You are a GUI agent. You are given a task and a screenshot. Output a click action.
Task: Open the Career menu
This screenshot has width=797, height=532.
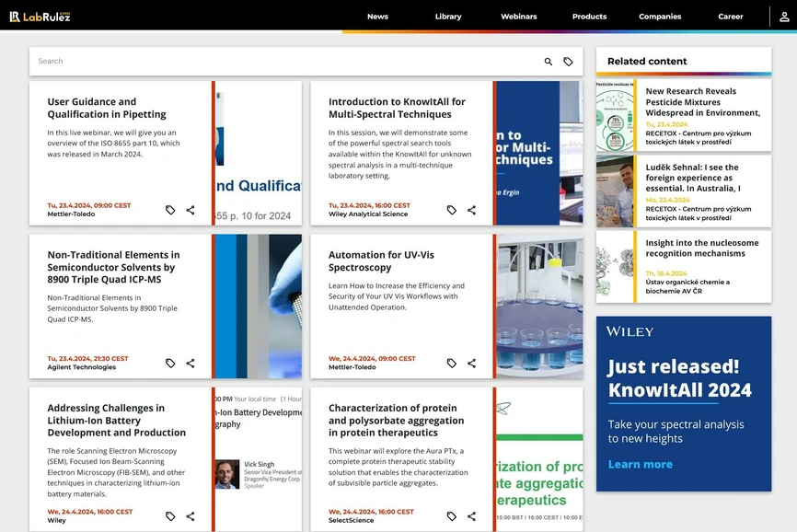(731, 17)
